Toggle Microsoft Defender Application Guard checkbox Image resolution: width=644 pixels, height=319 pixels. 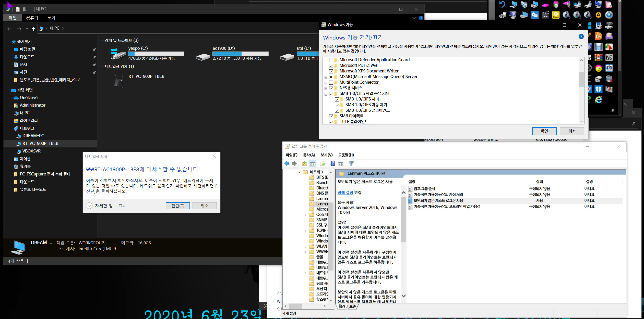point(331,60)
